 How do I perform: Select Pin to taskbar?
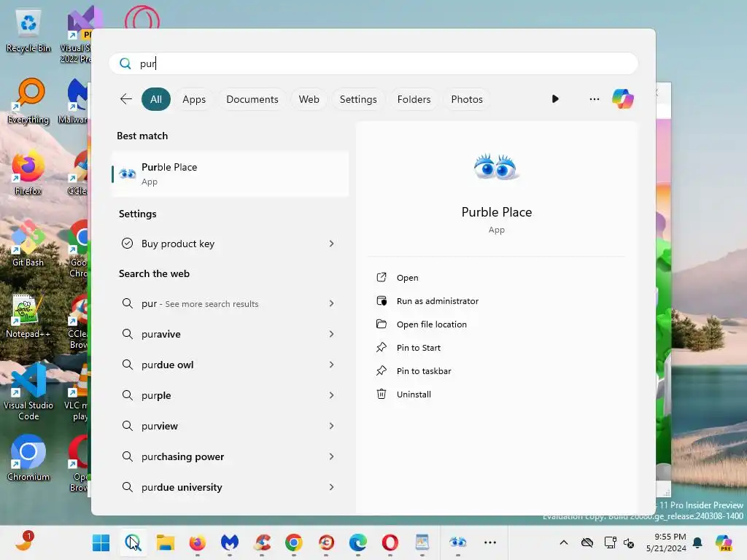[x=424, y=371]
